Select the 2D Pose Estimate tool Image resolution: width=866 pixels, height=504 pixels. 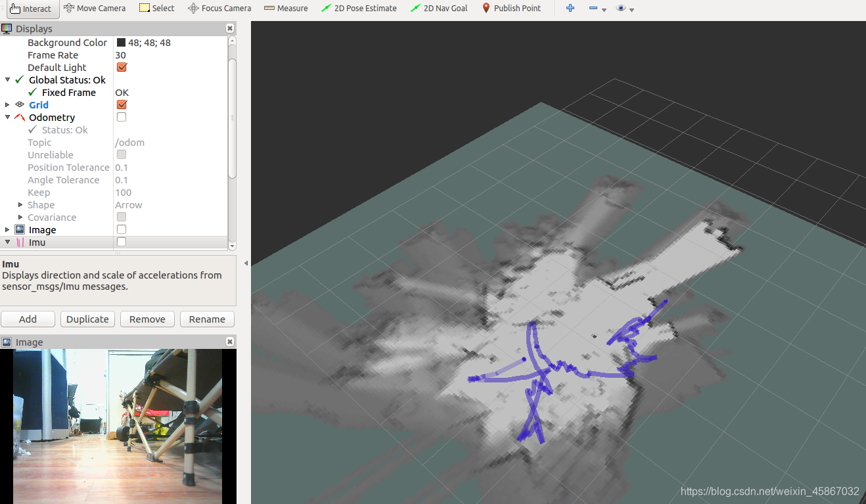[359, 8]
